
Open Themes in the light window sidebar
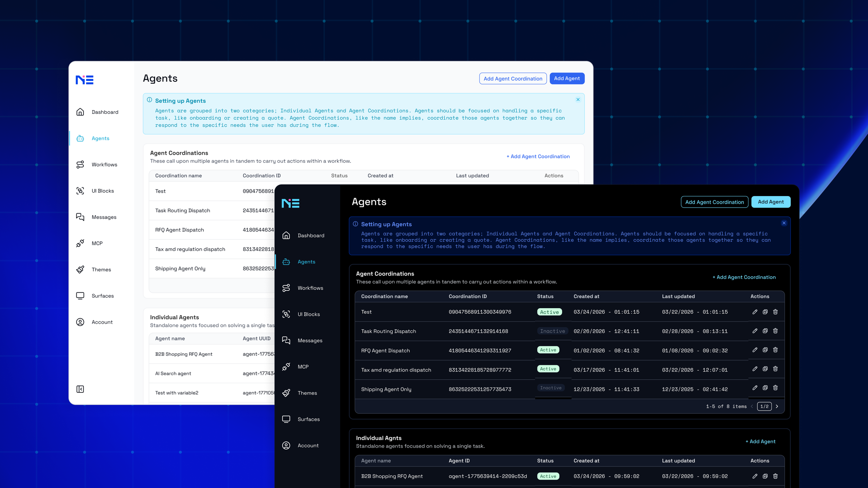tap(94, 269)
